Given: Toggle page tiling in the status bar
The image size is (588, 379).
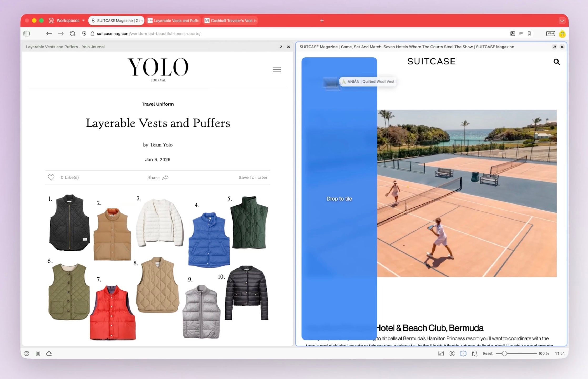Looking at the screenshot, I should tap(463, 353).
